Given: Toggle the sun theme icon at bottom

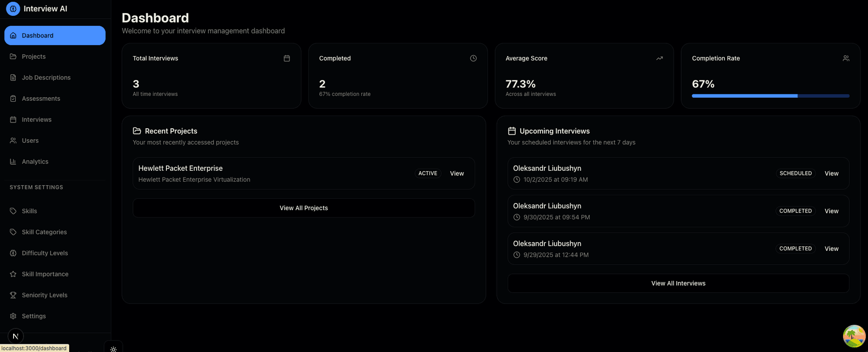Looking at the screenshot, I should (x=113, y=349).
